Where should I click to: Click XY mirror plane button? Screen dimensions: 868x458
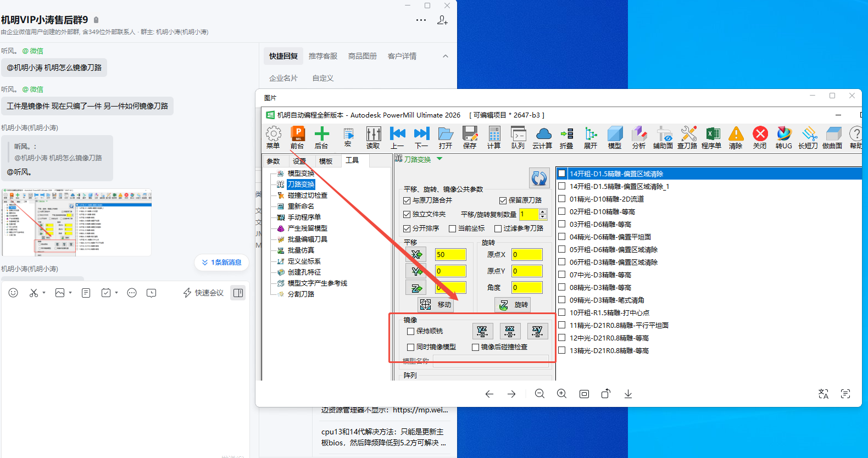[x=538, y=331]
